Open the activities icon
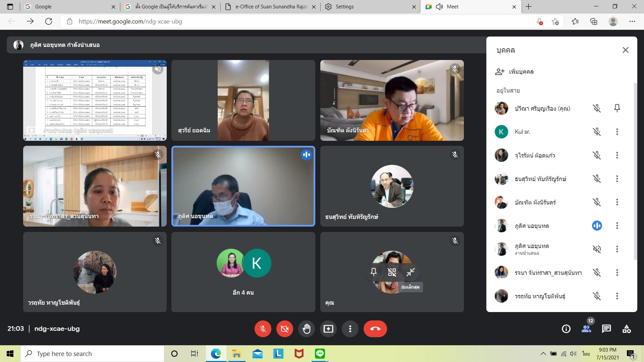 pos(626,329)
